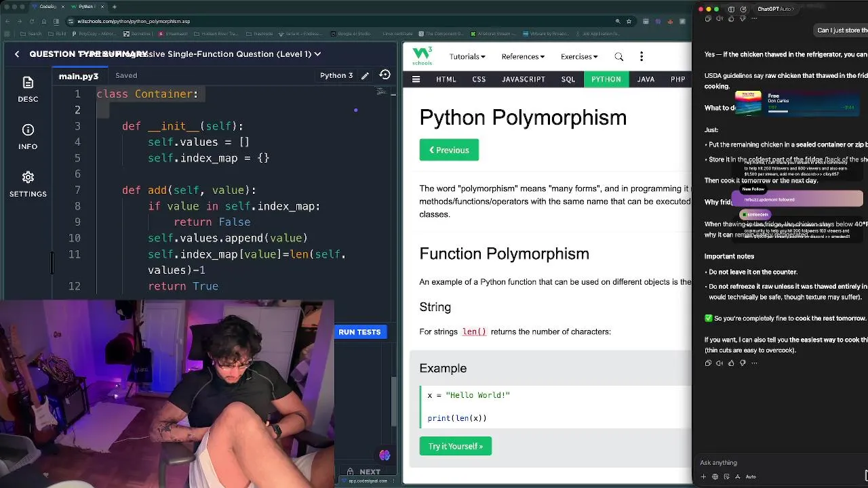Open the main.py3 file tab
Screen dimensions: 868x488
[79, 76]
